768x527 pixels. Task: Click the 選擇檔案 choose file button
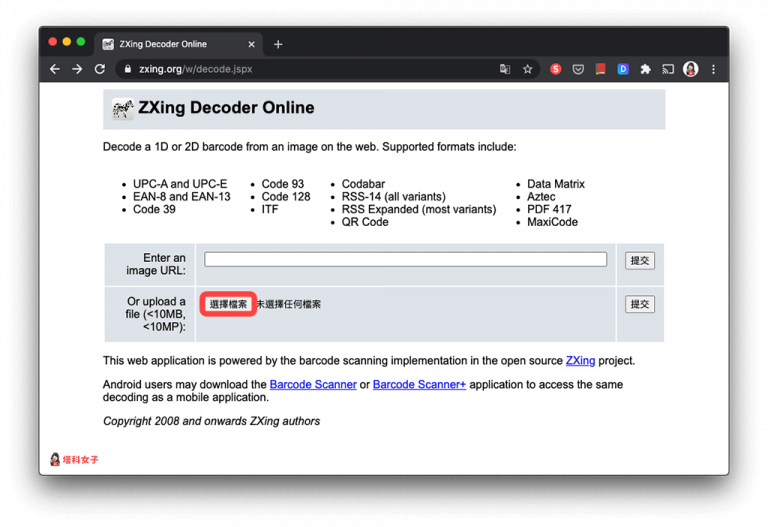[228, 304]
